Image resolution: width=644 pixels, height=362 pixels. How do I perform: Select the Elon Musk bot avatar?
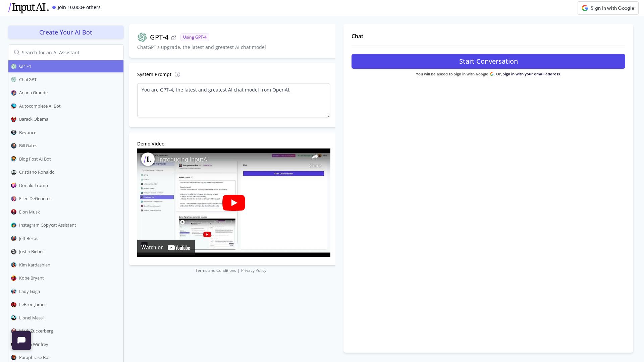[14, 212]
